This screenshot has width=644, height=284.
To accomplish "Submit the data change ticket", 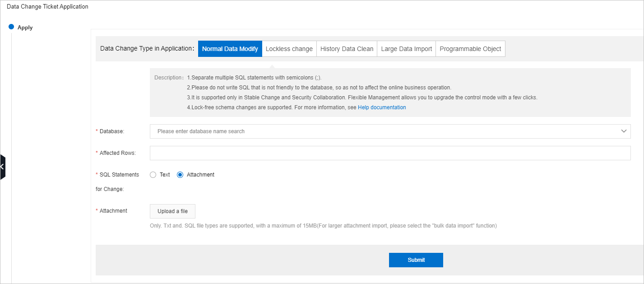I will tap(416, 260).
